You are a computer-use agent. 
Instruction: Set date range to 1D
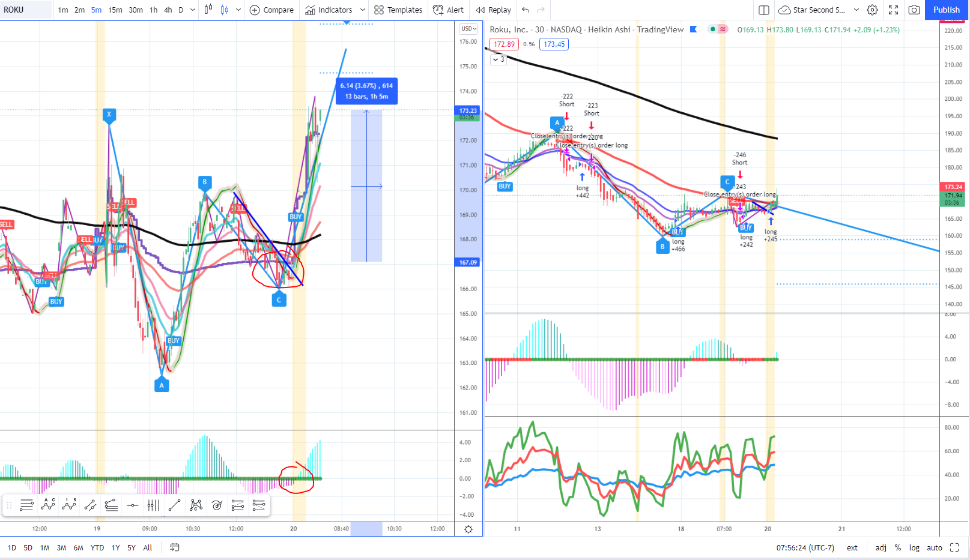[12, 547]
